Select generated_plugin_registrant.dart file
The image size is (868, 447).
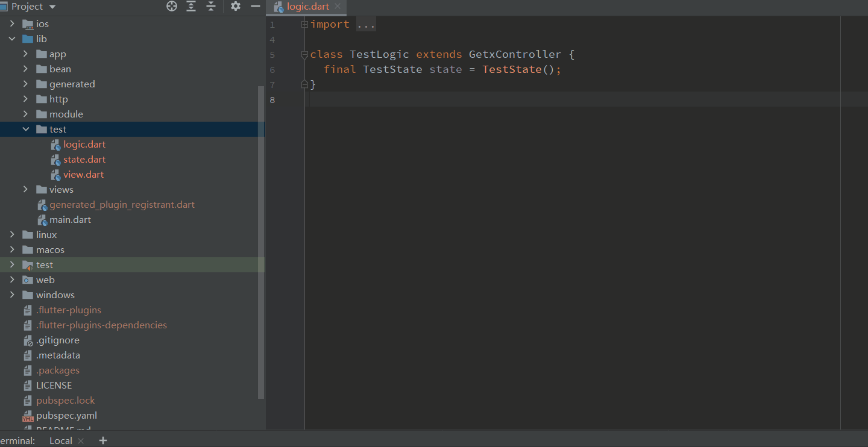pos(122,204)
